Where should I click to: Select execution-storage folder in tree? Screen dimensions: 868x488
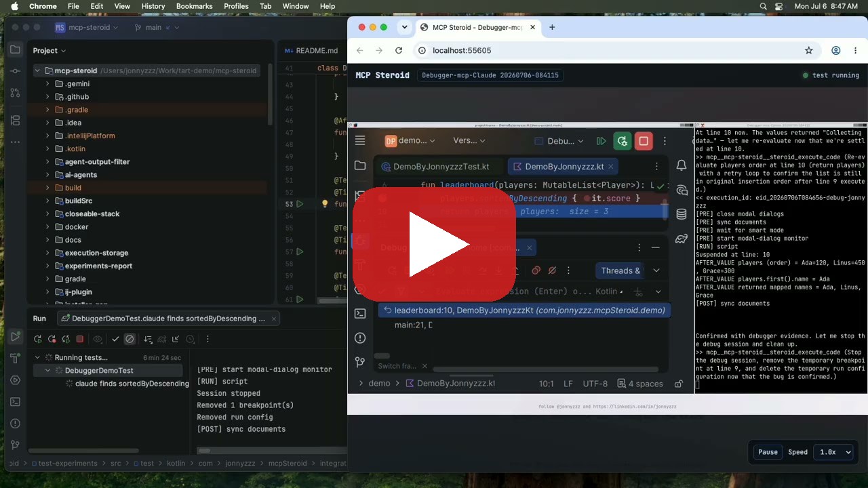click(96, 253)
